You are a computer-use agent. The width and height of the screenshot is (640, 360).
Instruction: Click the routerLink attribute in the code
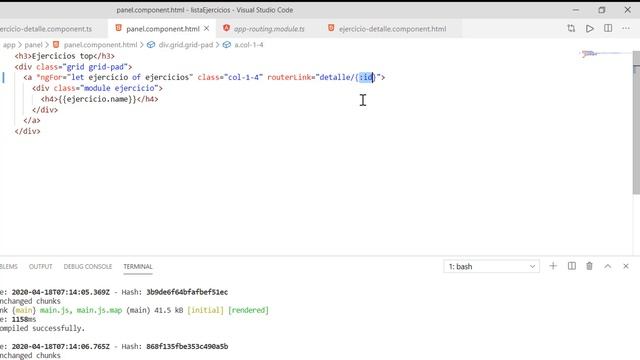(x=289, y=77)
